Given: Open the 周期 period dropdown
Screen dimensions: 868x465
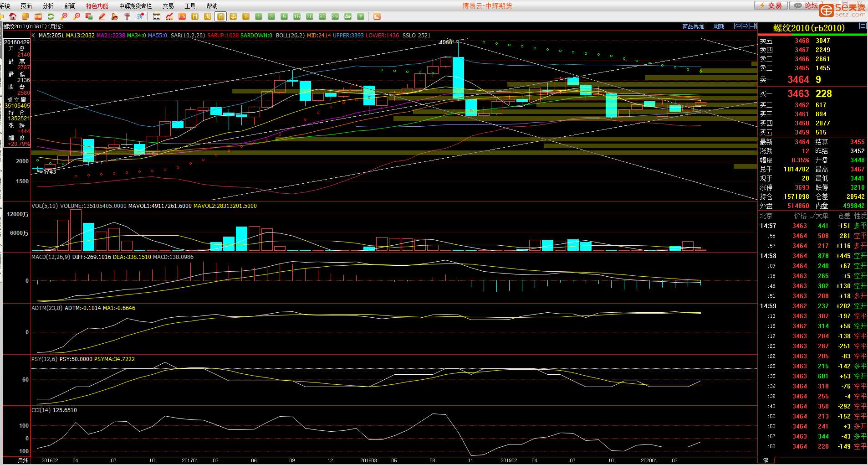Looking at the screenshot, I should 719,26.
